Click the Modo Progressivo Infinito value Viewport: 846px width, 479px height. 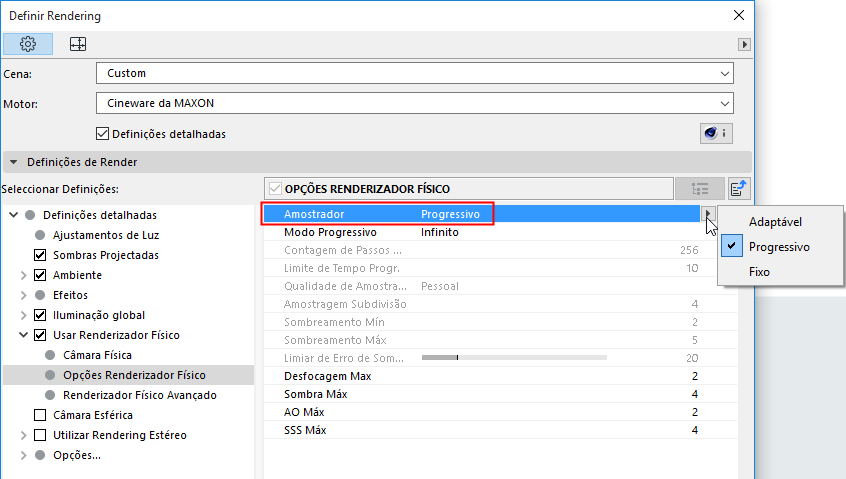click(440, 232)
